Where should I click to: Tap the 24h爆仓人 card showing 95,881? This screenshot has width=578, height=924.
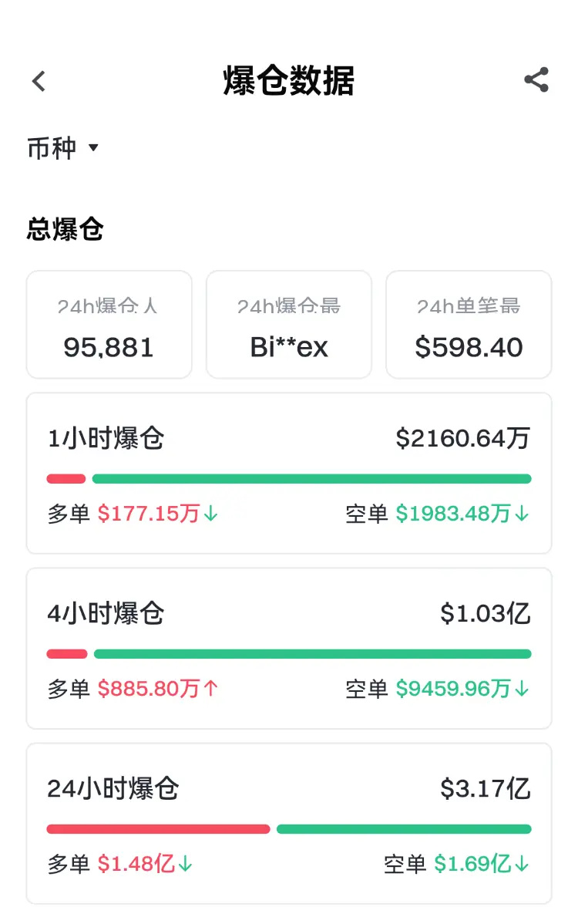tap(109, 325)
